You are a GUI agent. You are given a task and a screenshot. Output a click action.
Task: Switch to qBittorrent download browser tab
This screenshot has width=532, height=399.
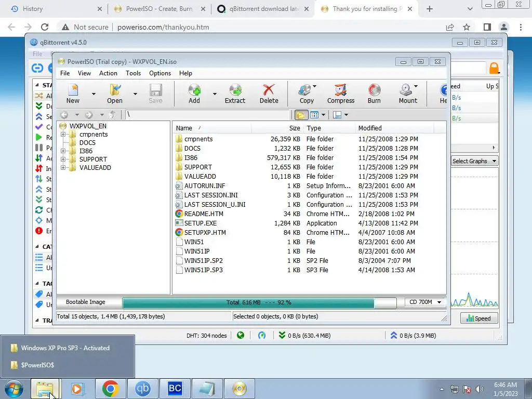[x=262, y=9]
